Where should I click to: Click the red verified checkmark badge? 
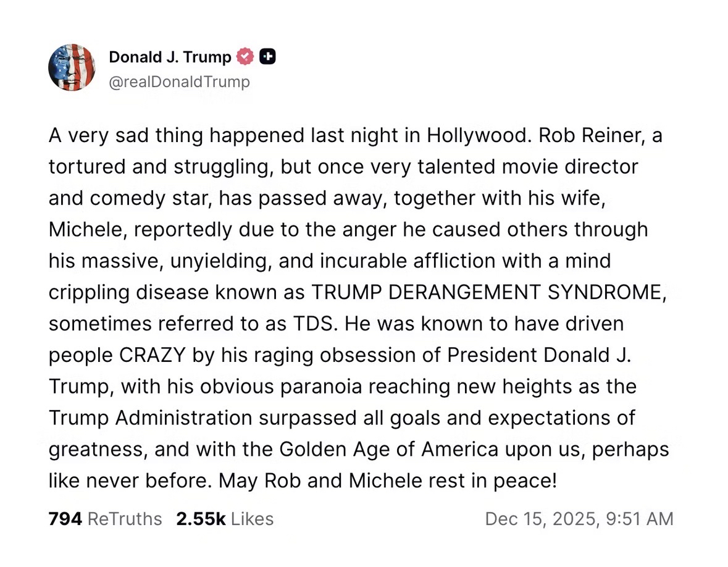pos(246,57)
